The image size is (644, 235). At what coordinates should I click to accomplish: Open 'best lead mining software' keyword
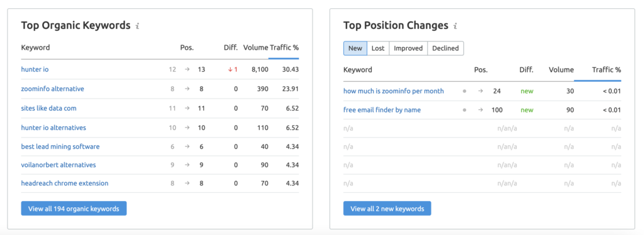[x=60, y=146]
